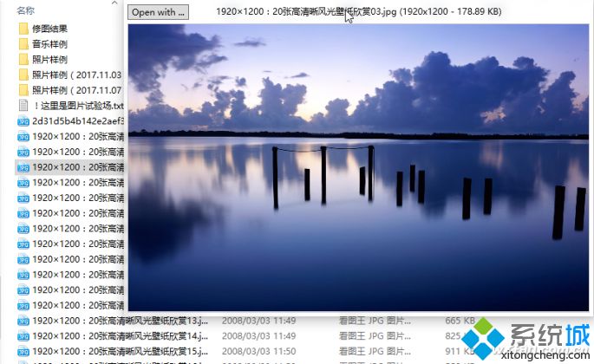This screenshot has height=364, width=594.
Task: Select the folder name 音乐样例
Action: coord(49,44)
